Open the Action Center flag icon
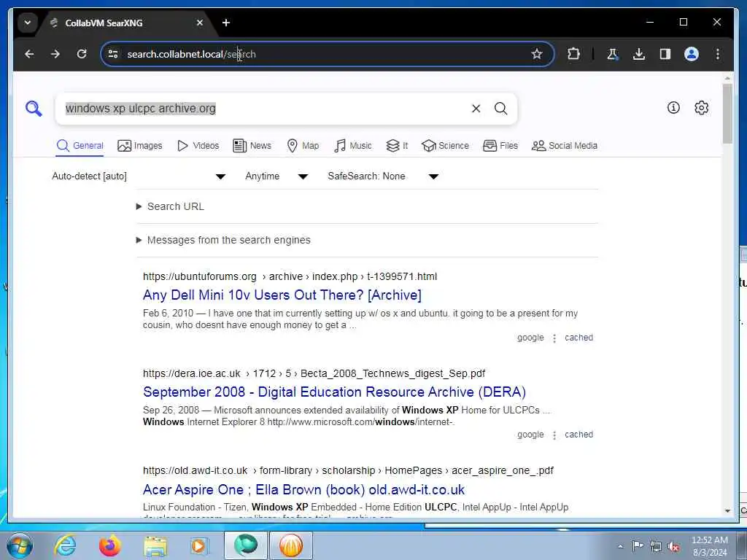The width and height of the screenshot is (747, 560). [638, 546]
